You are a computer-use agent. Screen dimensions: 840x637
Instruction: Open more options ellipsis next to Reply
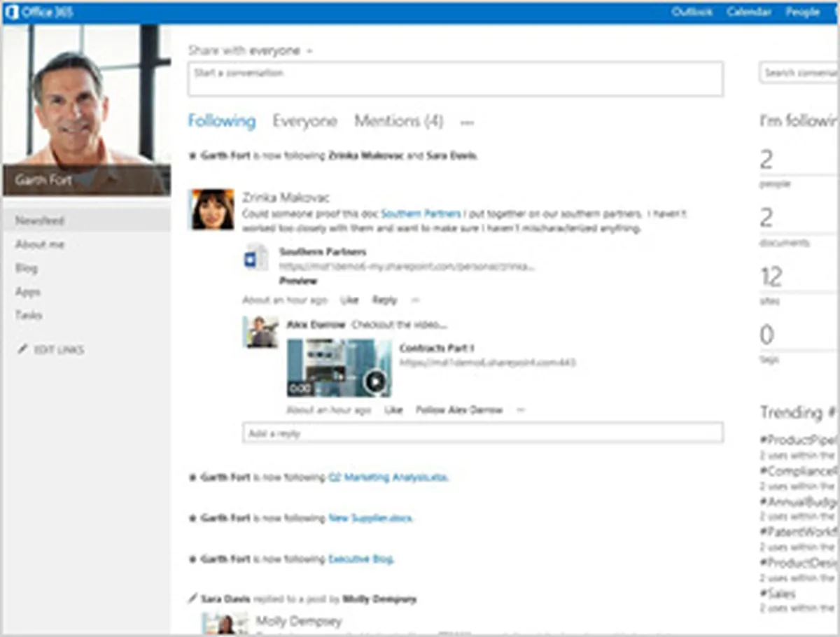pos(415,300)
